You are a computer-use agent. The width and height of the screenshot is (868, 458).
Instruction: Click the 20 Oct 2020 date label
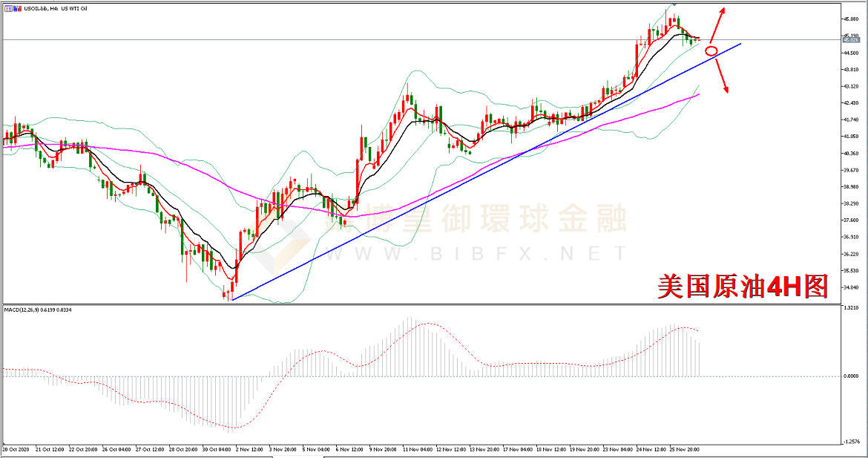tap(16, 449)
